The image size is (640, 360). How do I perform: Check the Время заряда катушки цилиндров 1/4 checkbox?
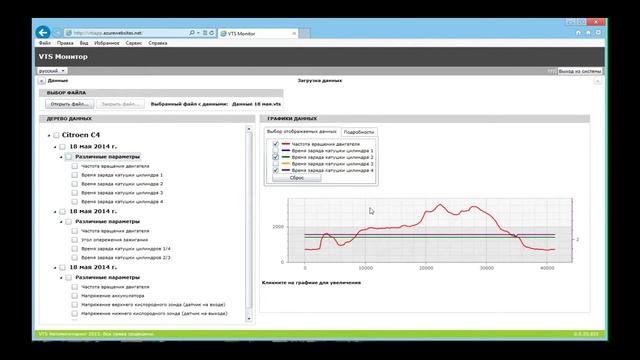pyautogui.click(x=74, y=249)
